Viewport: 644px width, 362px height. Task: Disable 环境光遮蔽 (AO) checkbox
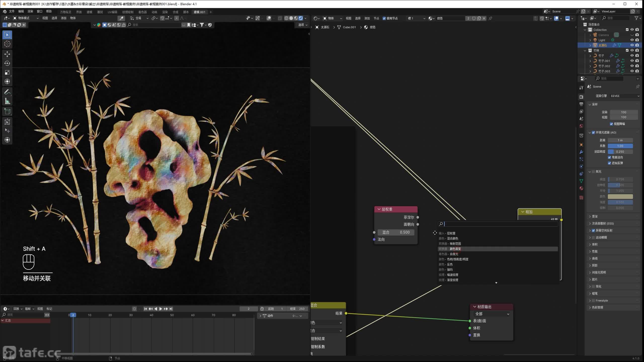(x=593, y=132)
